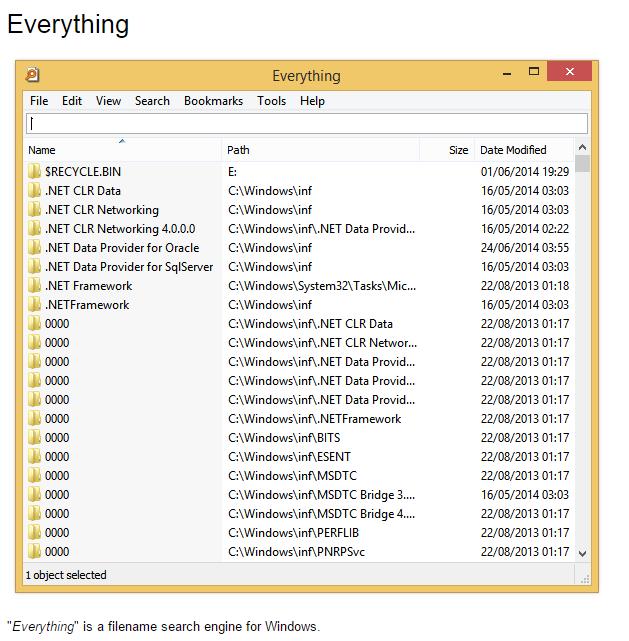This screenshot has height=641, width=629.
Task: Click date 16/05/2014 02:22
Action: 525,229
